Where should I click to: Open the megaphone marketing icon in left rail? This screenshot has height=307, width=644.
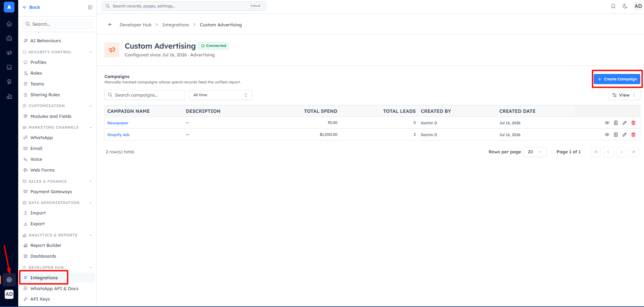click(x=9, y=53)
